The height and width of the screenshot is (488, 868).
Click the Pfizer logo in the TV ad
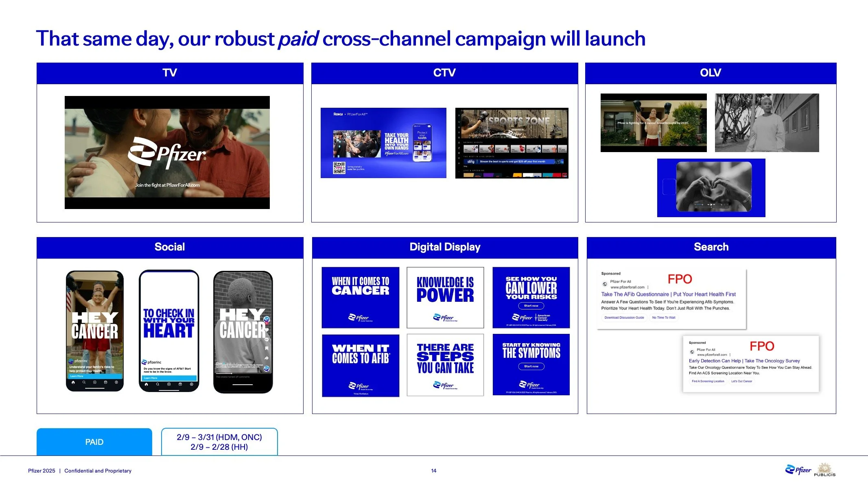(x=167, y=153)
